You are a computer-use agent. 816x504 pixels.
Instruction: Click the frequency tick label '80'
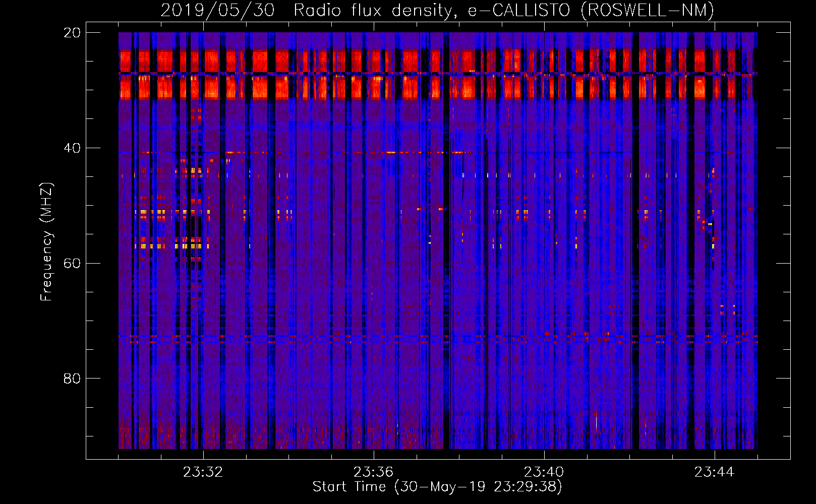(72, 379)
